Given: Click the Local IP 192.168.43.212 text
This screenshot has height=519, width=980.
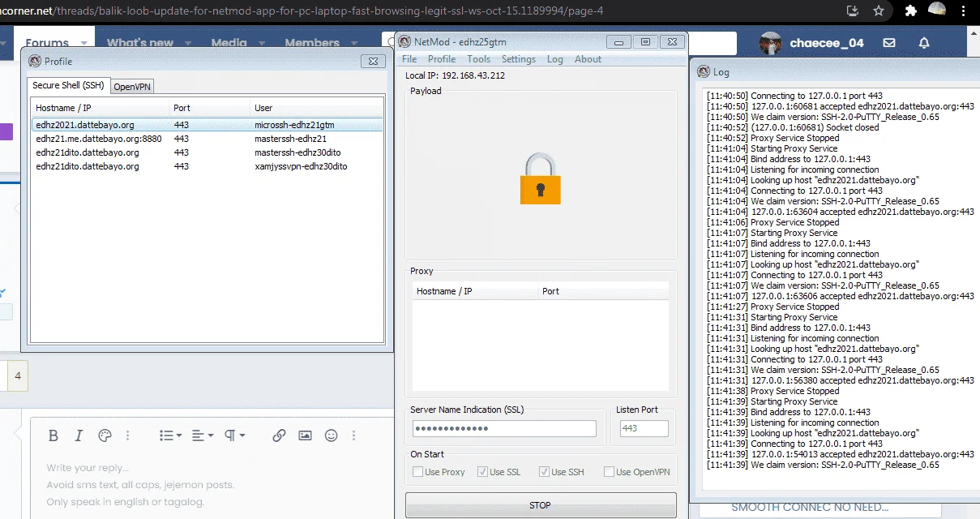Looking at the screenshot, I should (x=455, y=75).
